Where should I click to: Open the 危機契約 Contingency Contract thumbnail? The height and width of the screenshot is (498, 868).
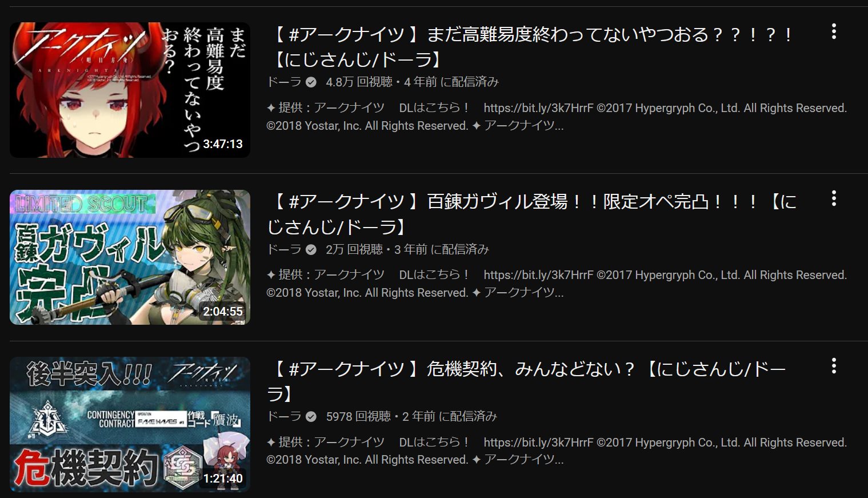coord(130,424)
